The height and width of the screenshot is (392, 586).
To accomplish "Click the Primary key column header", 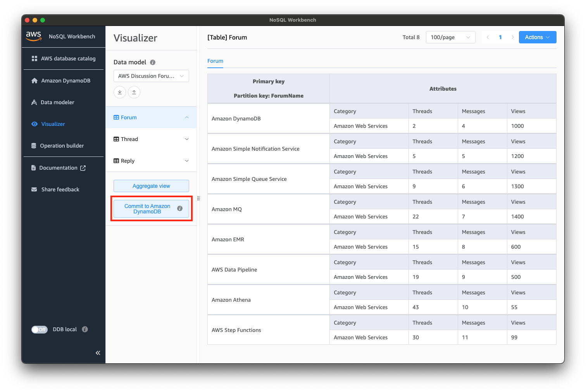I will coord(269,89).
